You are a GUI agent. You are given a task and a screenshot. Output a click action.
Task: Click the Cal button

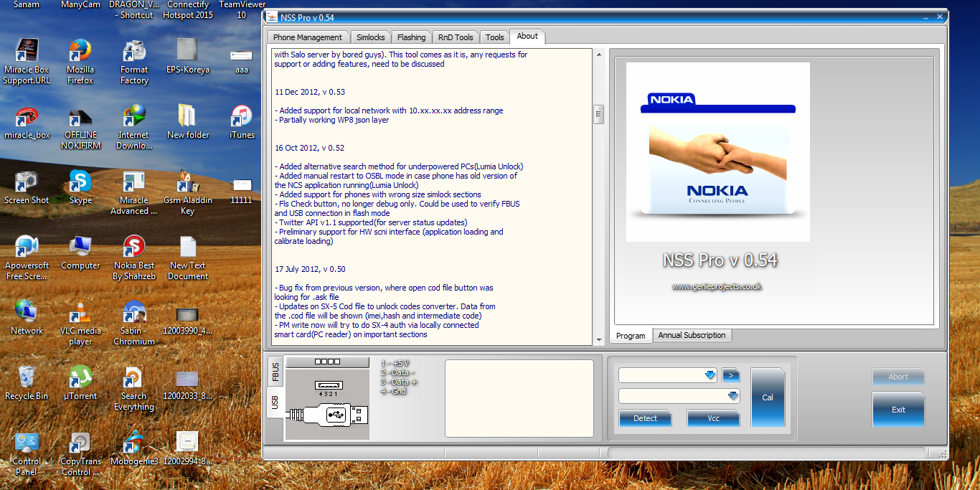click(x=768, y=397)
